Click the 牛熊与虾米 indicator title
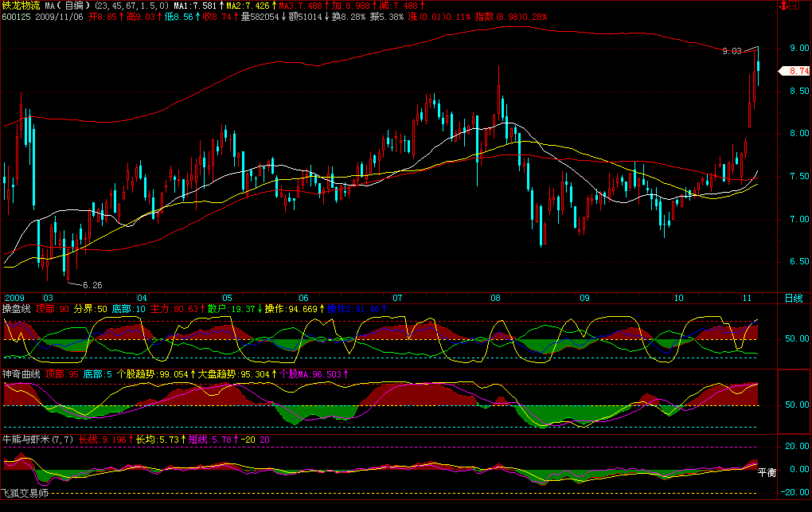This screenshot has width=812, height=512. [x=25, y=439]
